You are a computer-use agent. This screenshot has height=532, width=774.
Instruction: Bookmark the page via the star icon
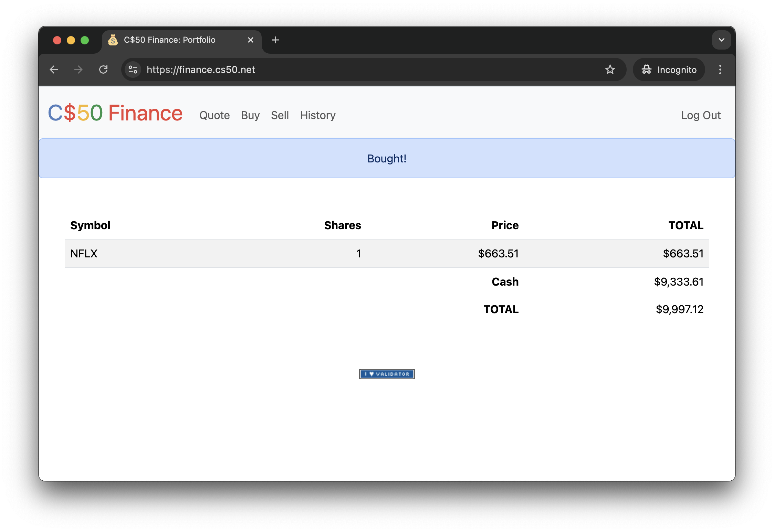[610, 70]
